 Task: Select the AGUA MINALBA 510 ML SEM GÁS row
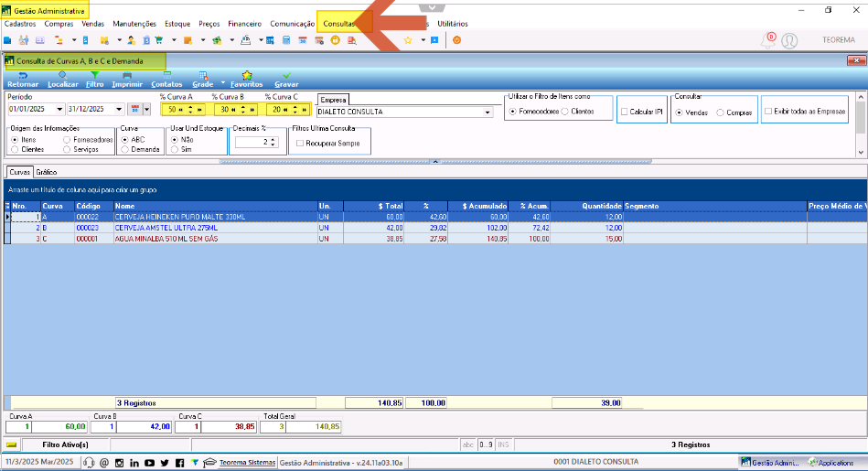coord(435,239)
